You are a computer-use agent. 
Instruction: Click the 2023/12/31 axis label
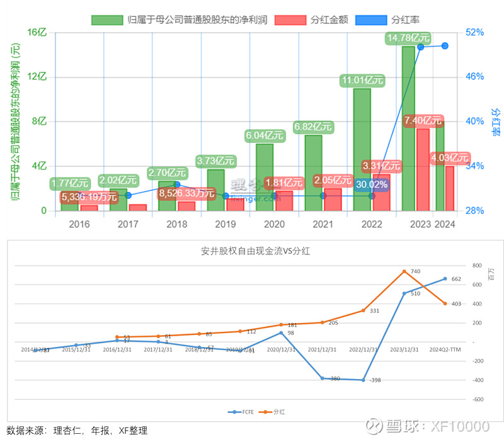point(404,350)
